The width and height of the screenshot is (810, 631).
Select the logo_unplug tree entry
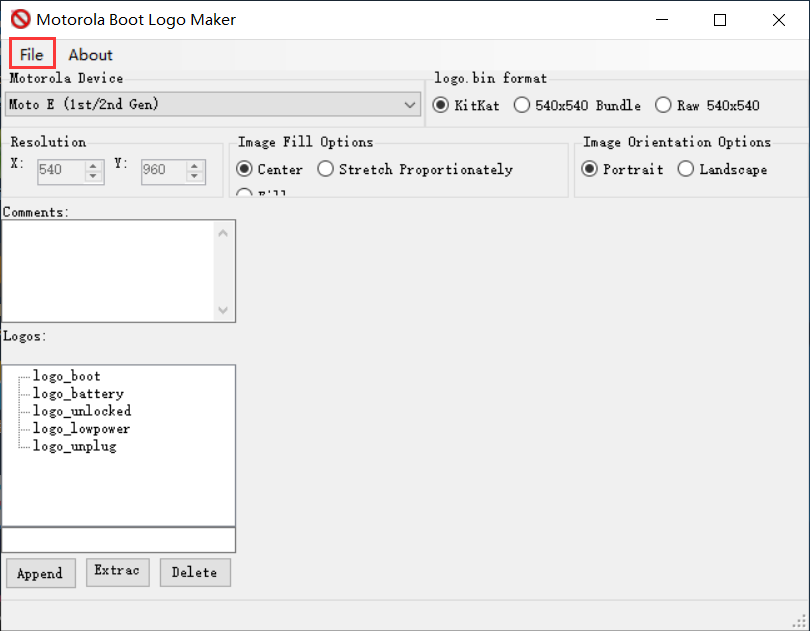[x=74, y=446]
